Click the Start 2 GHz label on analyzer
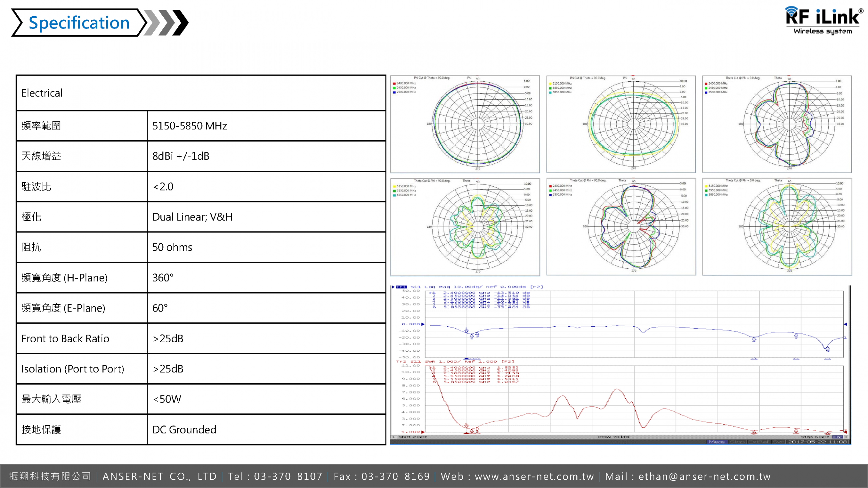This screenshot has height=488, width=868. pos(412,437)
